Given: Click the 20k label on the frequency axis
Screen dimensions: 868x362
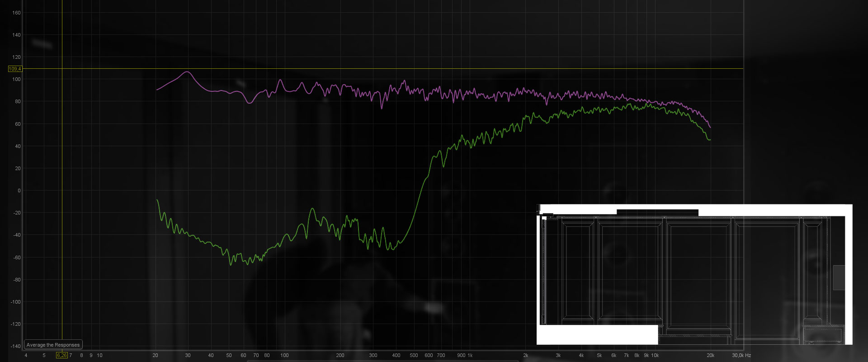Looking at the screenshot, I should 710,355.
